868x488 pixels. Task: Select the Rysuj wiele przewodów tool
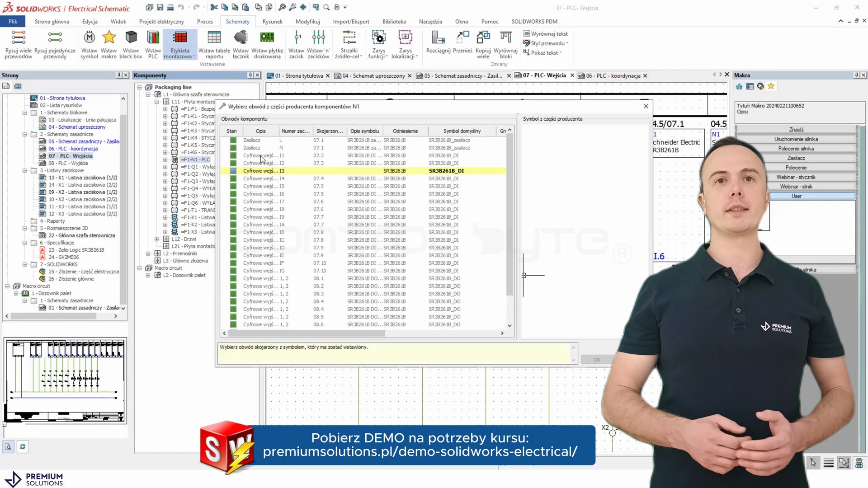click(x=18, y=44)
